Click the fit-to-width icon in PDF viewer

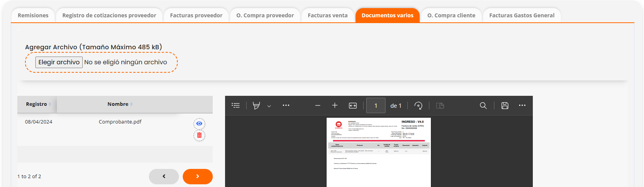pyautogui.click(x=353, y=105)
